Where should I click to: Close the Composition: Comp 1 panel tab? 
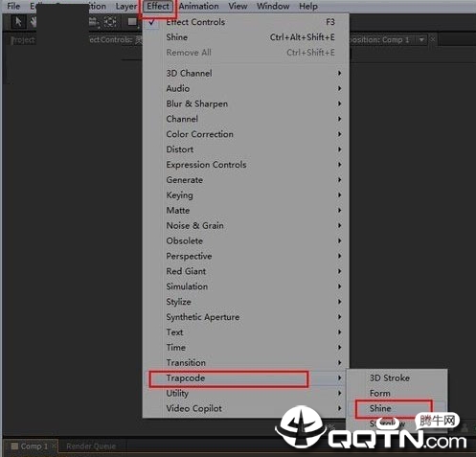coord(433,39)
